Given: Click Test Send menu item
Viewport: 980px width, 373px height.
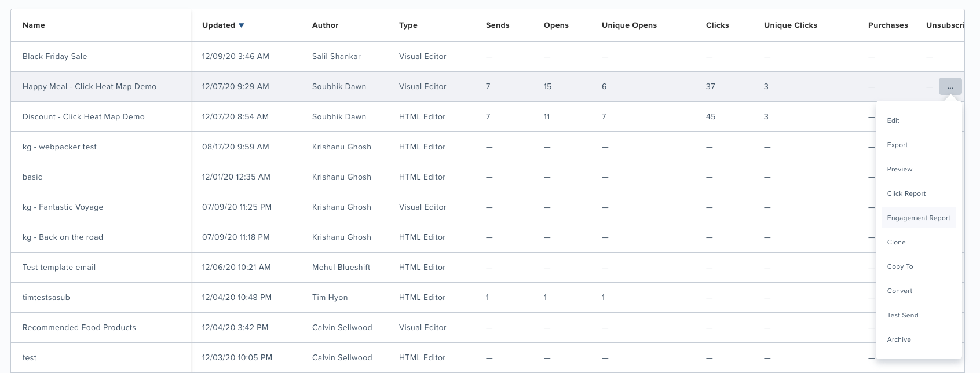Looking at the screenshot, I should pyautogui.click(x=902, y=315).
